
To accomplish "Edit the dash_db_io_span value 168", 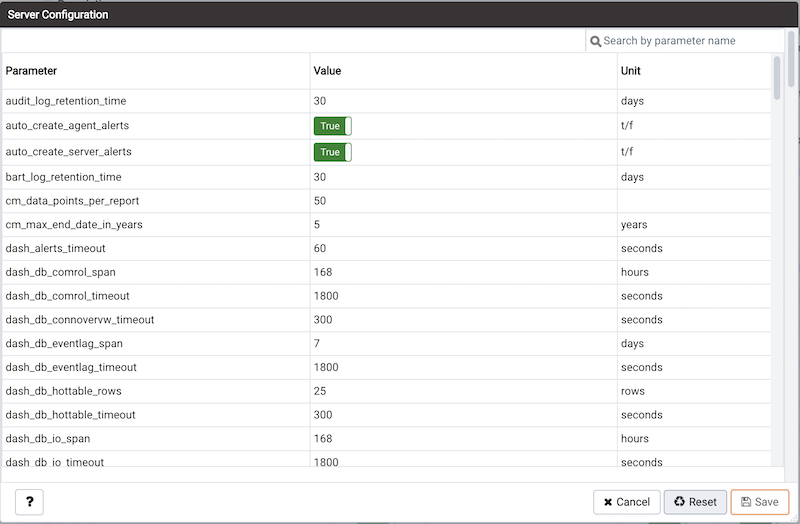I will tap(323, 439).
